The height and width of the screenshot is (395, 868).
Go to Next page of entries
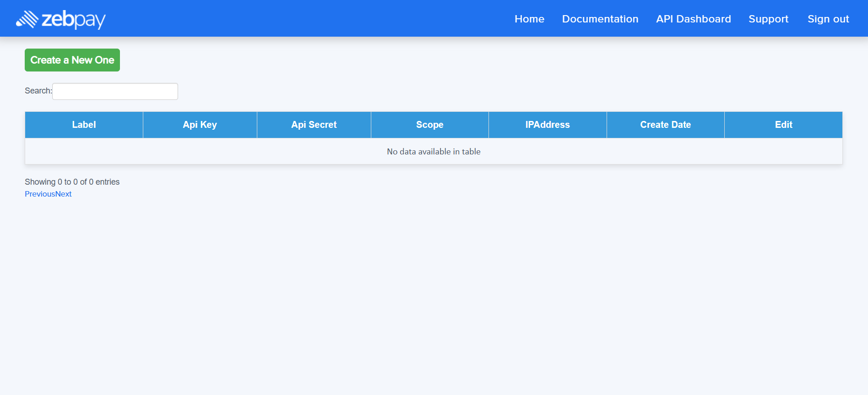click(x=64, y=194)
